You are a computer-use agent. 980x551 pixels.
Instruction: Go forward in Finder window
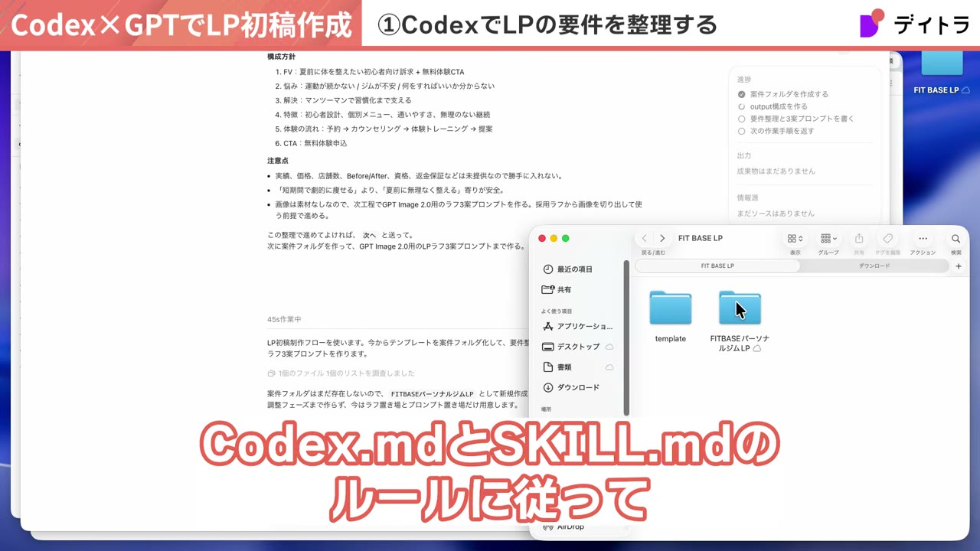(x=662, y=239)
